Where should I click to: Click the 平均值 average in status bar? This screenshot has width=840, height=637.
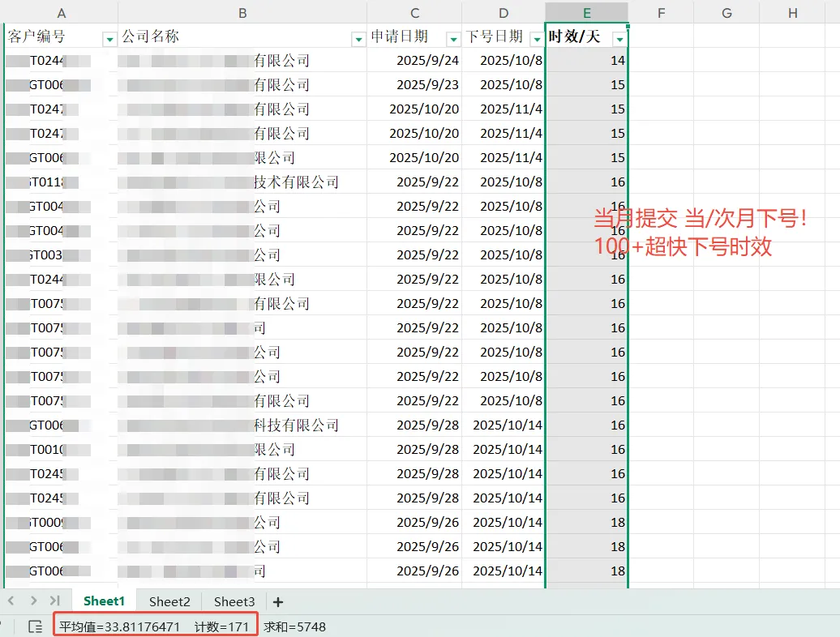pos(119,626)
